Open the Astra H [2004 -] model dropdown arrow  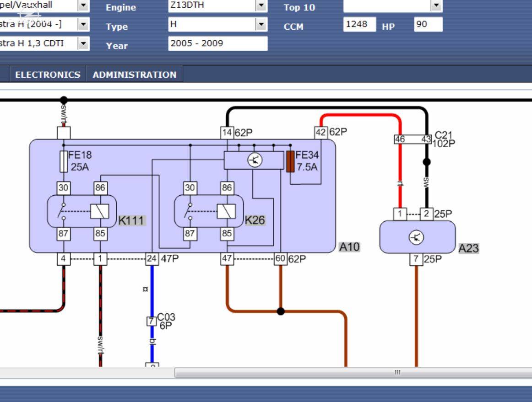tap(83, 24)
